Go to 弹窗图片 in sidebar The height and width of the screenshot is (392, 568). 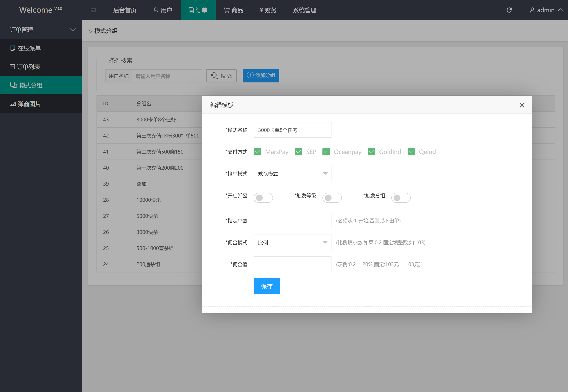pos(41,104)
